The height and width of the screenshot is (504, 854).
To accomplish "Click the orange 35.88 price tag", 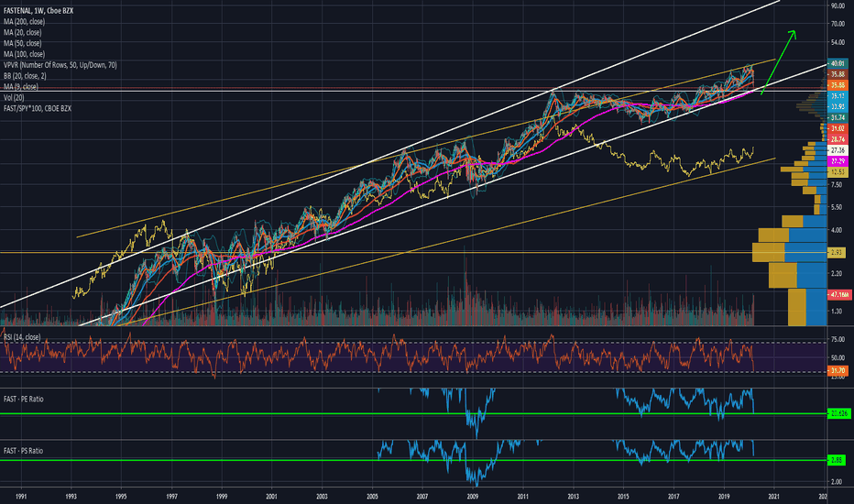I will 838,85.
